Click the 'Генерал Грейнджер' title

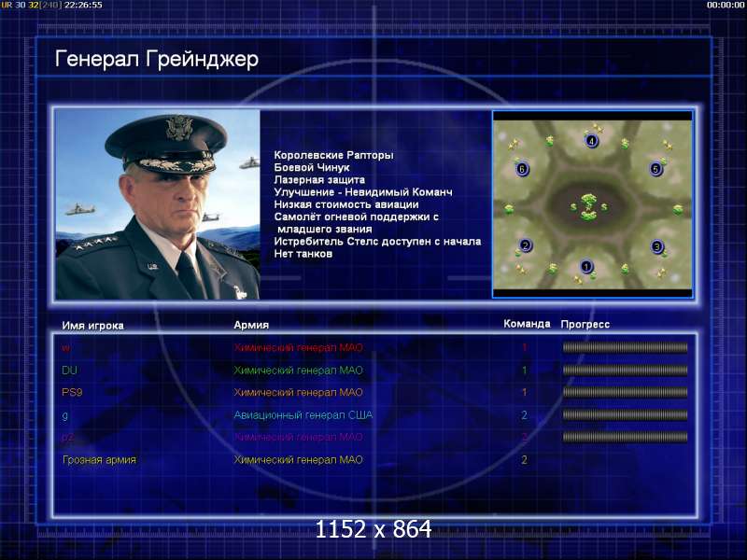click(x=157, y=60)
